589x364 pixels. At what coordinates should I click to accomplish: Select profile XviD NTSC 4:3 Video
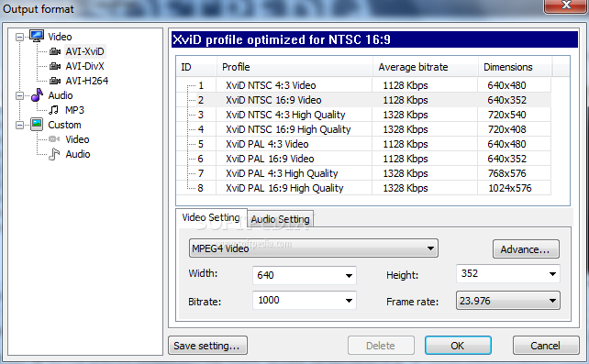pos(271,85)
